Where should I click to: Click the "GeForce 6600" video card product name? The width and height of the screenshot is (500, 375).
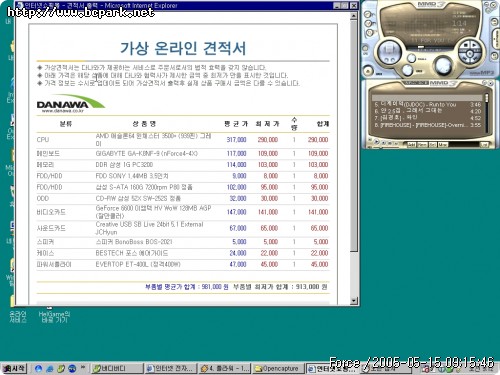pos(153,212)
